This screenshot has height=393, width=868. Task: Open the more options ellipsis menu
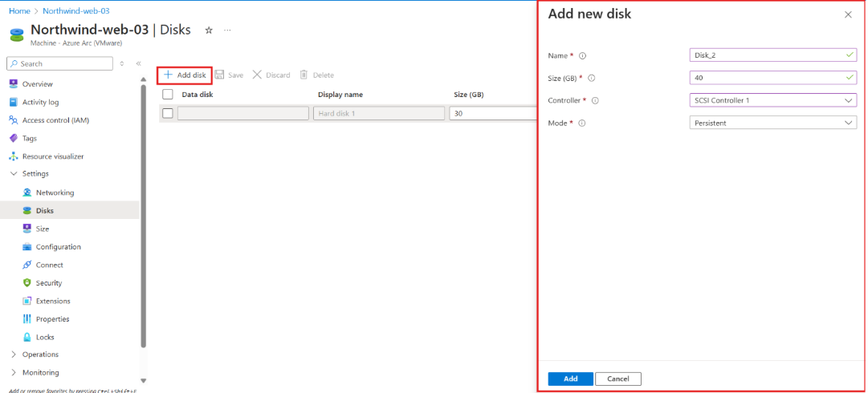click(227, 30)
